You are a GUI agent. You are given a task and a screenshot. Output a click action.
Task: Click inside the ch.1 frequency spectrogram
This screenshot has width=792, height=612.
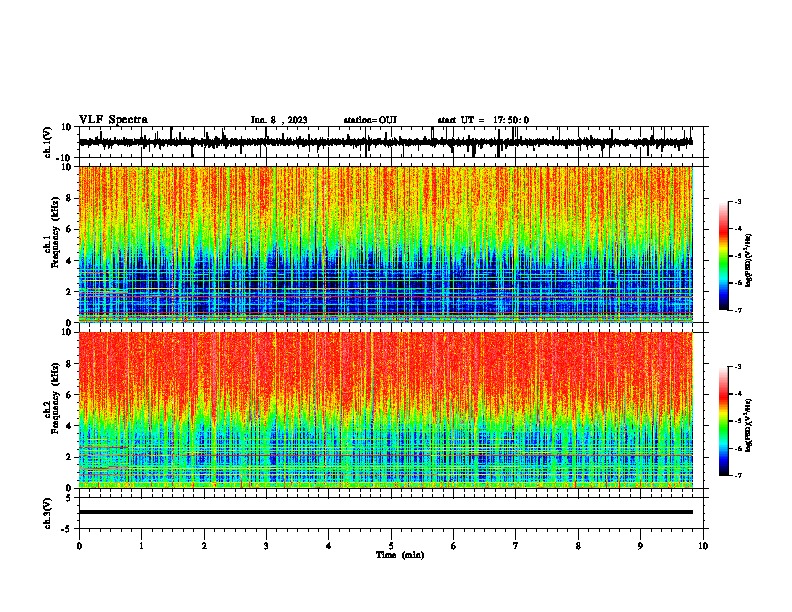pyautogui.click(x=386, y=244)
